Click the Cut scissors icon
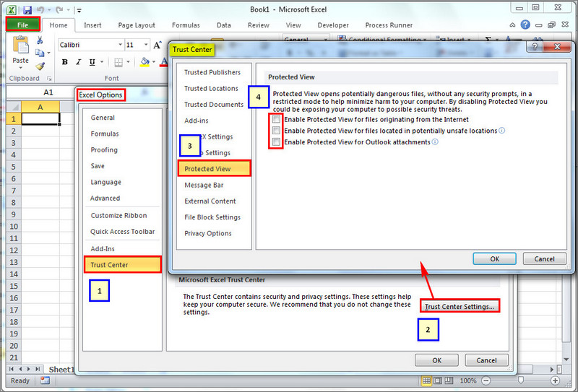Screen dimensions: 578x392 click(40, 40)
